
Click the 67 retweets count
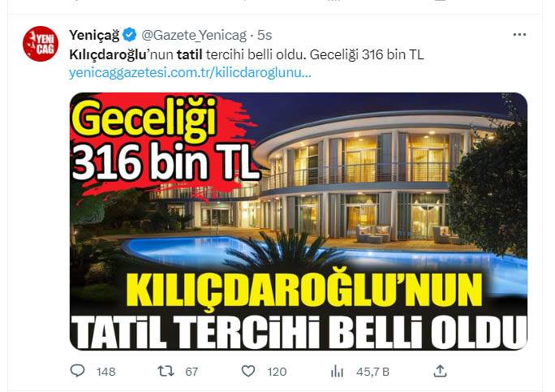[191, 372]
